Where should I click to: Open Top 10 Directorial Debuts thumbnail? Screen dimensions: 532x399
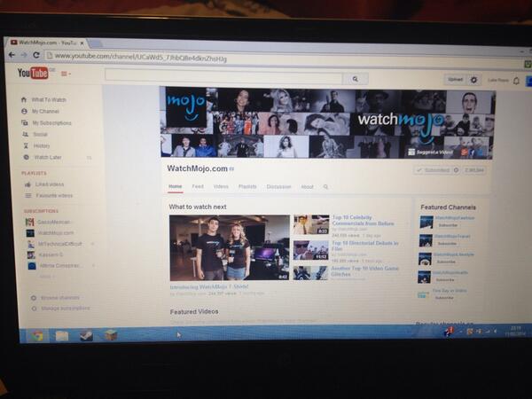click(x=311, y=250)
